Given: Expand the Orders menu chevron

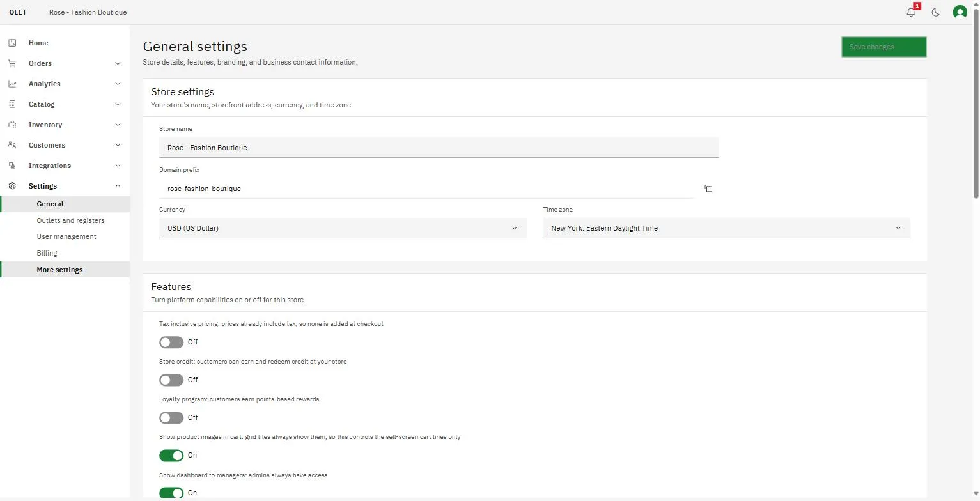Looking at the screenshot, I should 118,63.
